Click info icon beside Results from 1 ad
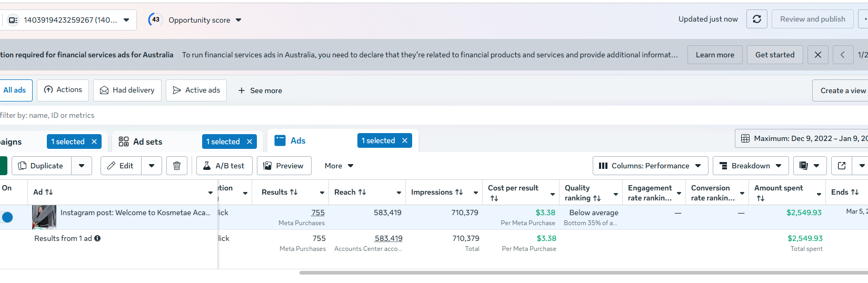The height and width of the screenshot is (283, 868). tap(97, 238)
